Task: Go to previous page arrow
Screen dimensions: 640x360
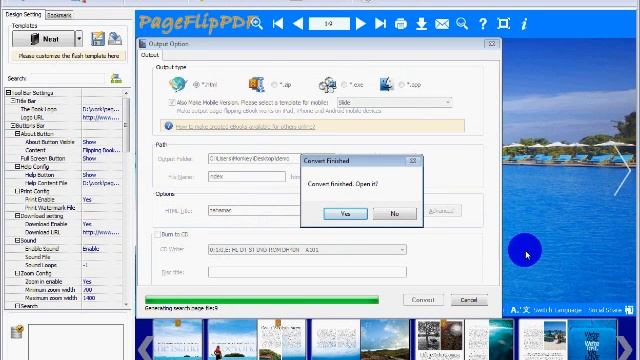Action: pos(298,23)
